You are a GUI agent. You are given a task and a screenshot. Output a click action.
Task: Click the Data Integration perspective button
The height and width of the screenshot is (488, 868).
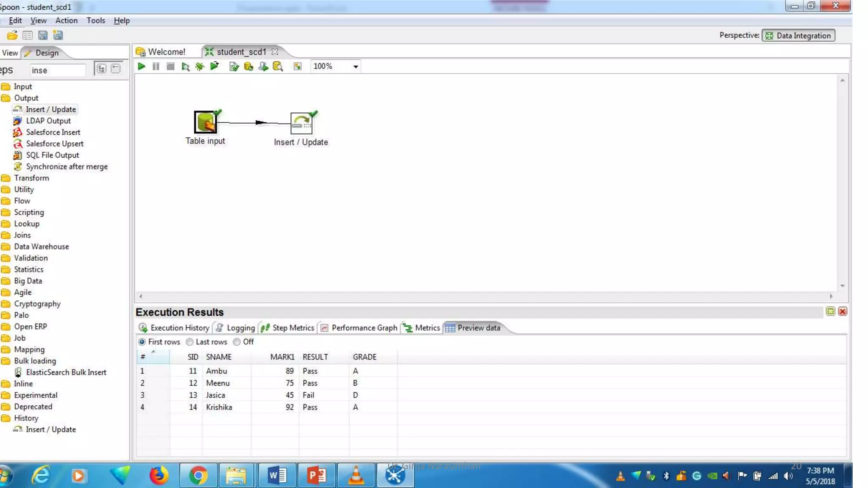798,36
